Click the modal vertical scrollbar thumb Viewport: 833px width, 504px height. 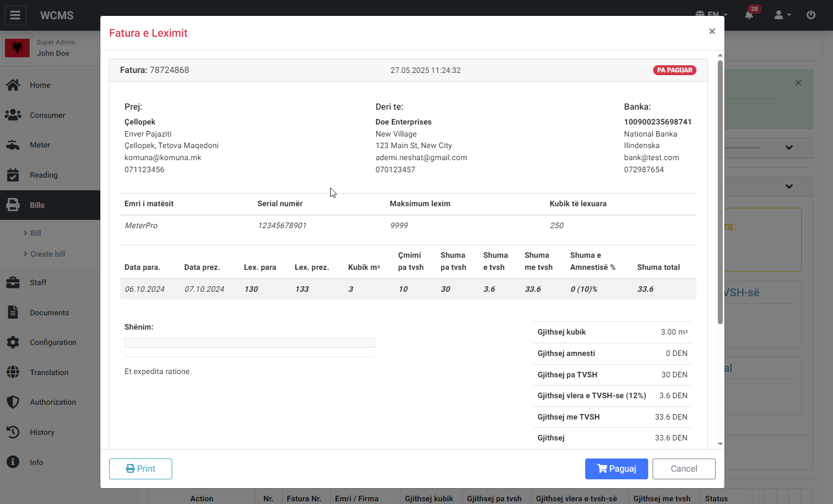tap(720, 192)
